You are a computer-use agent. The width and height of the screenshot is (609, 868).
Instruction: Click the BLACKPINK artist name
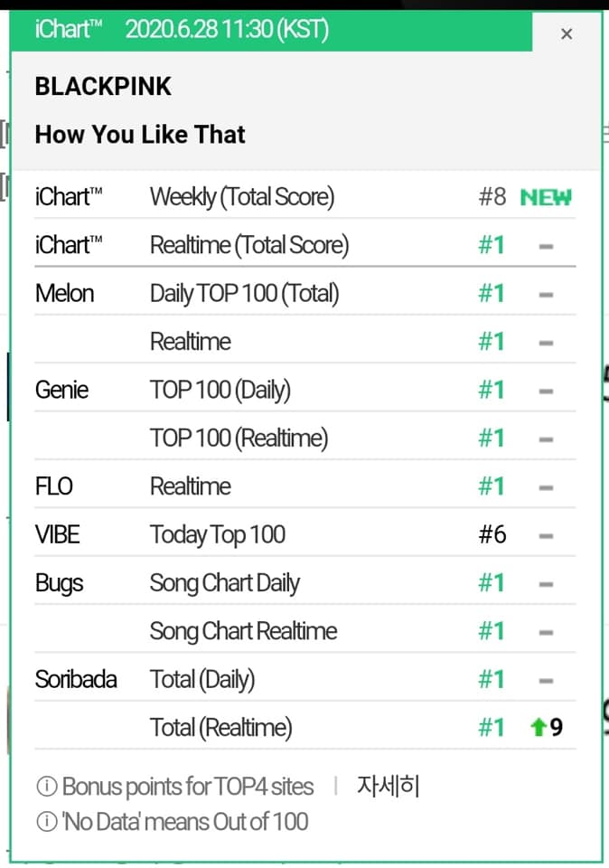click(x=103, y=87)
